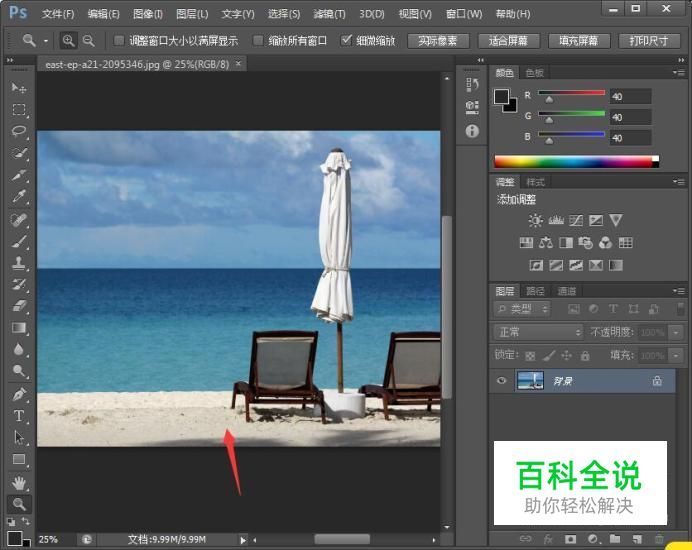Create a new layer group
Screen dimensions: 692x550
point(615,539)
